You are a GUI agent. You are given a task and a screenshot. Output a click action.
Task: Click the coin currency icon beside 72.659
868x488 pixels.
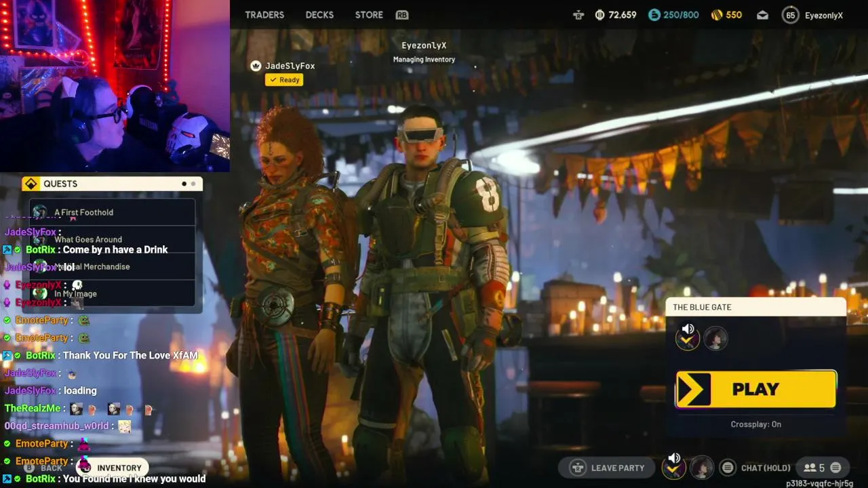click(x=599, y=15)
